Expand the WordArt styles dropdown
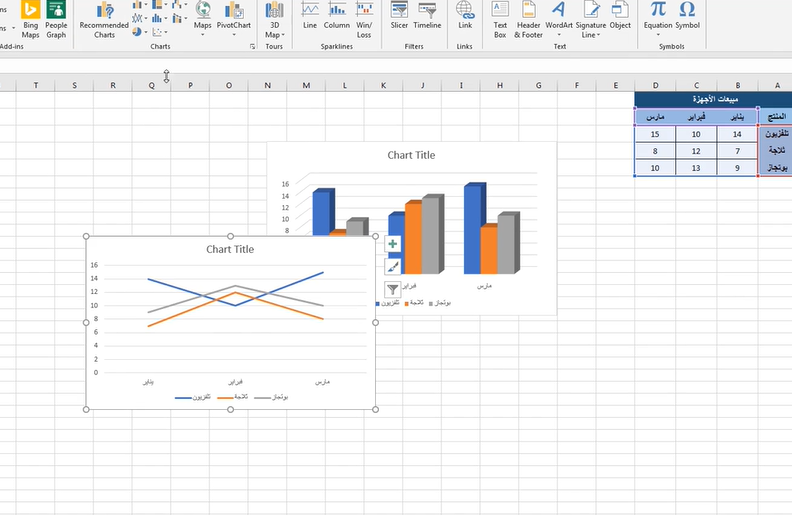The image size is (792, 515). coord(559,35)
